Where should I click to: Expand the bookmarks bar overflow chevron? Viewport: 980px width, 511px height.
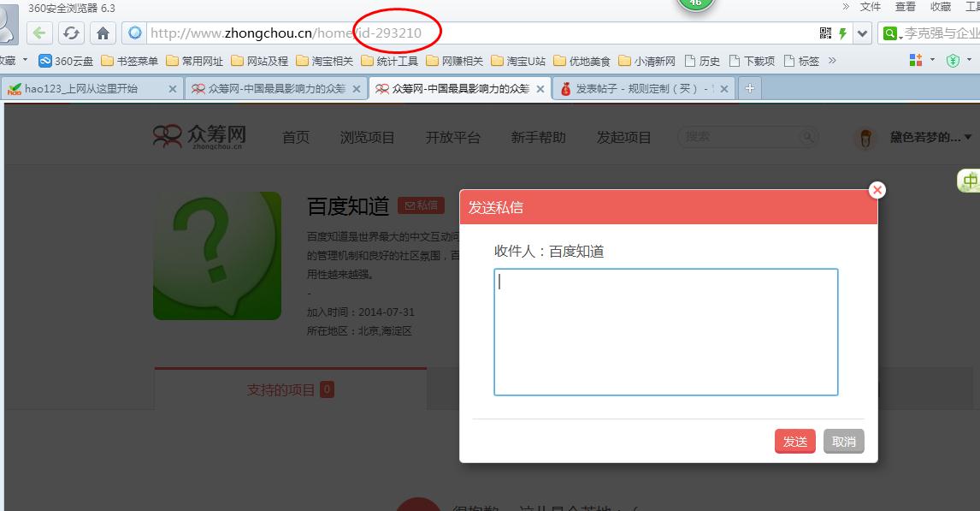coord(832,61)
